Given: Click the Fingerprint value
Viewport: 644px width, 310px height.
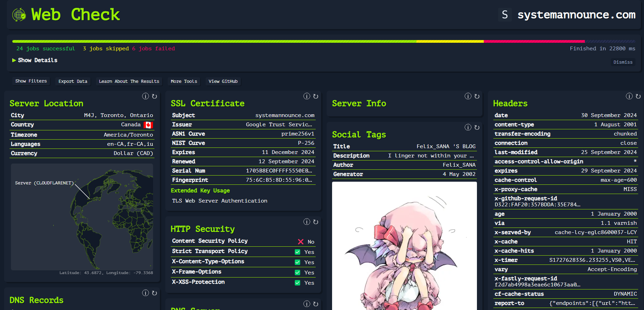Looking at the screenshot, I should pos(279,180).
